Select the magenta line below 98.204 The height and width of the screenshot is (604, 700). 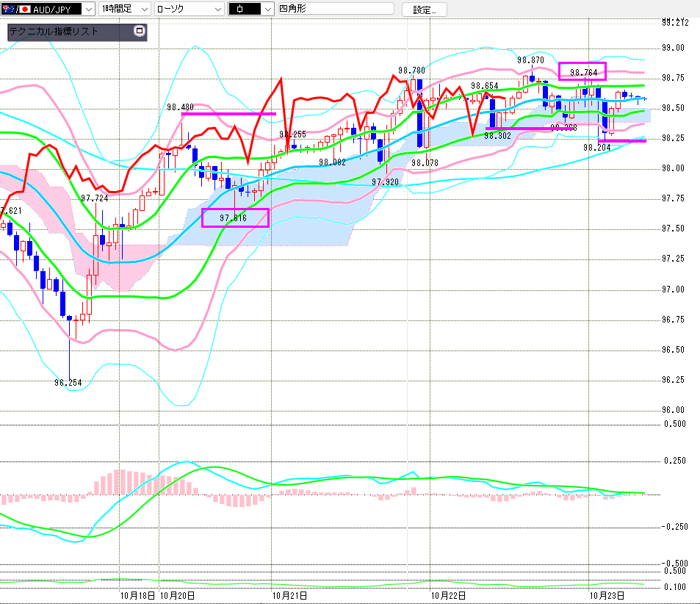pos(622,140)
